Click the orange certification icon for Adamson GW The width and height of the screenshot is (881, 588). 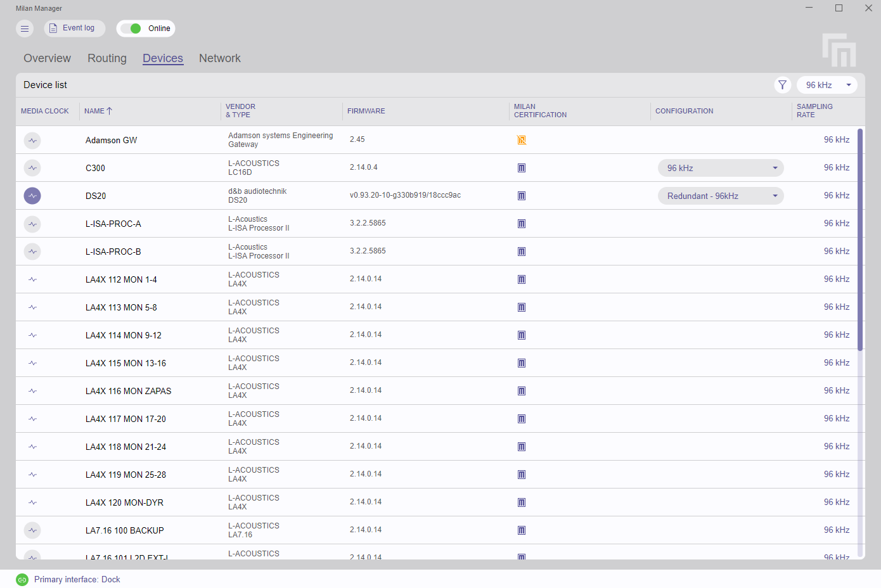[x=522, y=140]
